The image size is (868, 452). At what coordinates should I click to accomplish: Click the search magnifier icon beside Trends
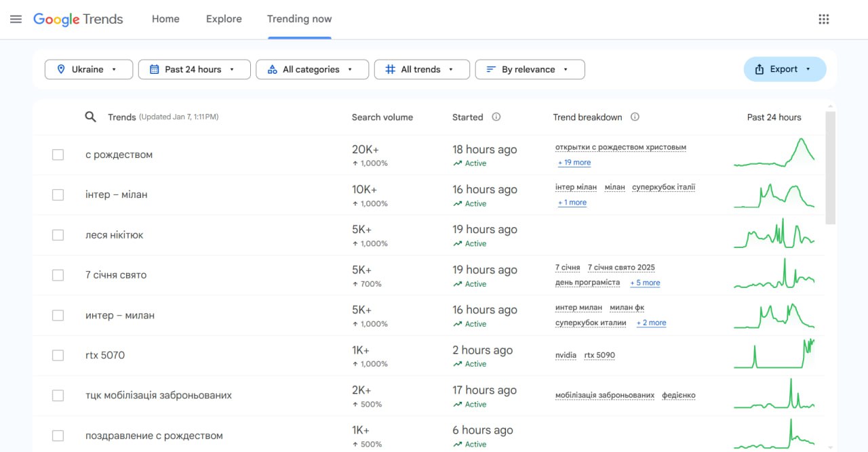click(x=90, y=117)
